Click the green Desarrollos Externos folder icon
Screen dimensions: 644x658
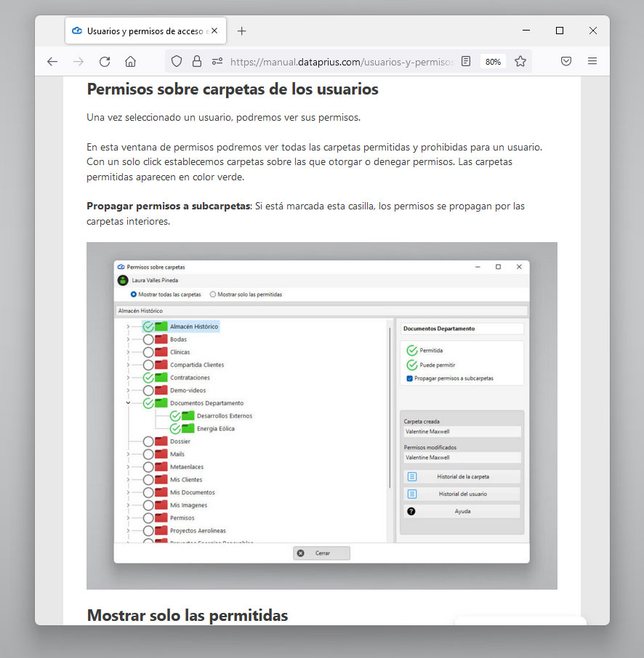[x=188, y=415]
